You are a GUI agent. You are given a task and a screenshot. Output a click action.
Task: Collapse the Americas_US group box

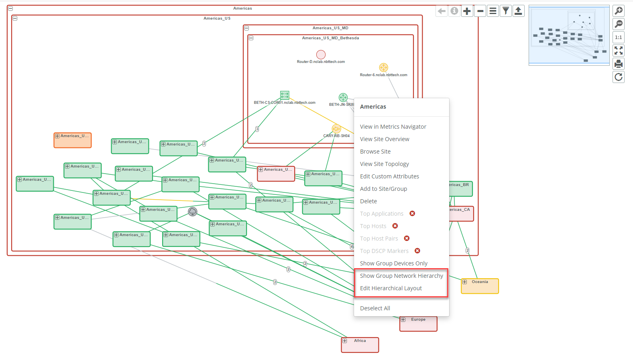tap(15, 18)
